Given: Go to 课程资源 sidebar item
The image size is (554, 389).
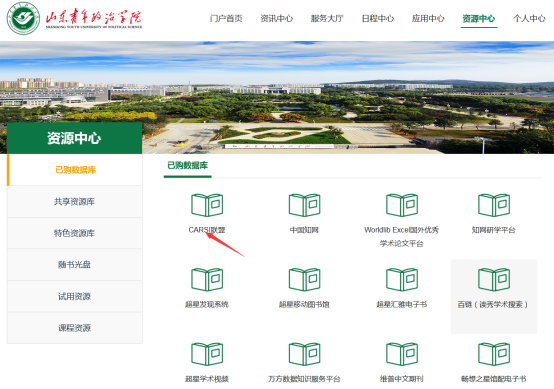Looking at the screenshot, I should click(x=75, y=328).
